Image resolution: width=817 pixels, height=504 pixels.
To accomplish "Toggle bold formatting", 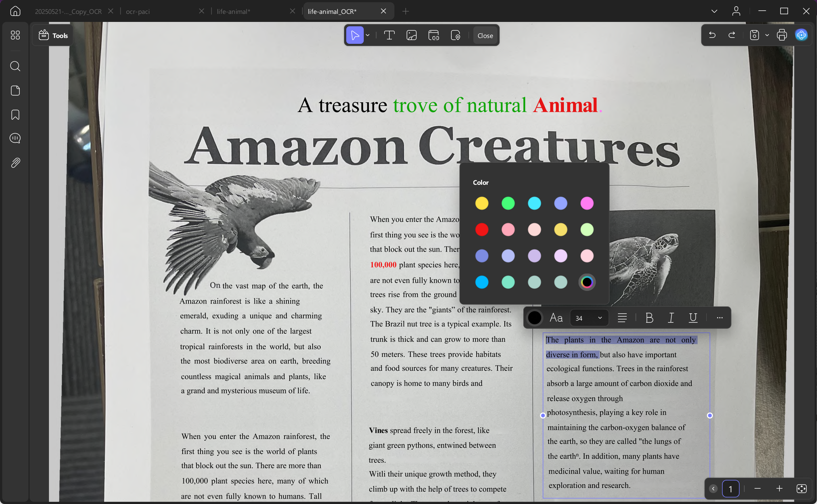I will (649, 318).
